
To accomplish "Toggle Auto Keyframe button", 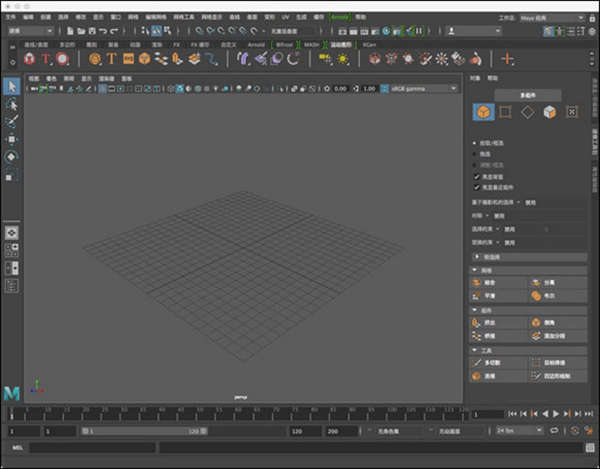I will coord(574,431).
